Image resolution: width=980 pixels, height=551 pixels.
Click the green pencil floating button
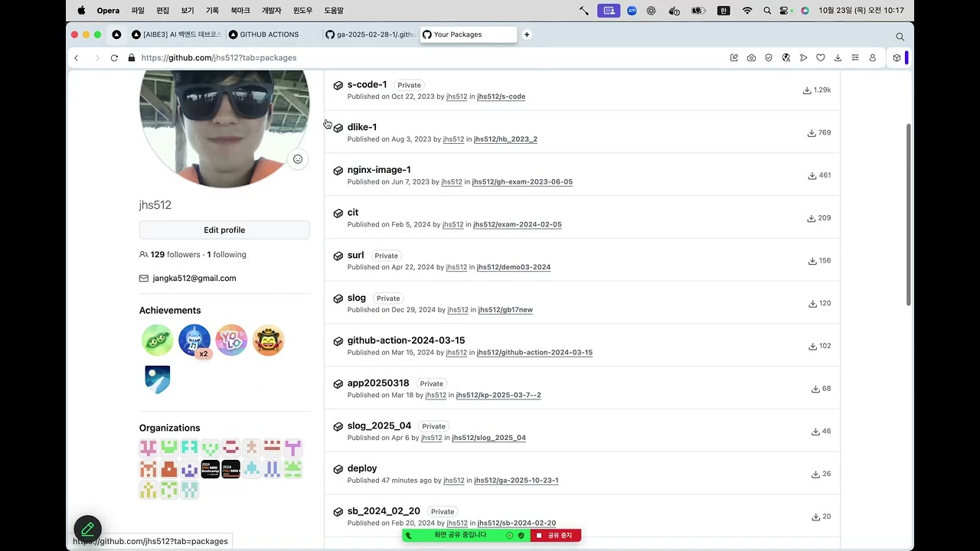(x=87, y=529)
